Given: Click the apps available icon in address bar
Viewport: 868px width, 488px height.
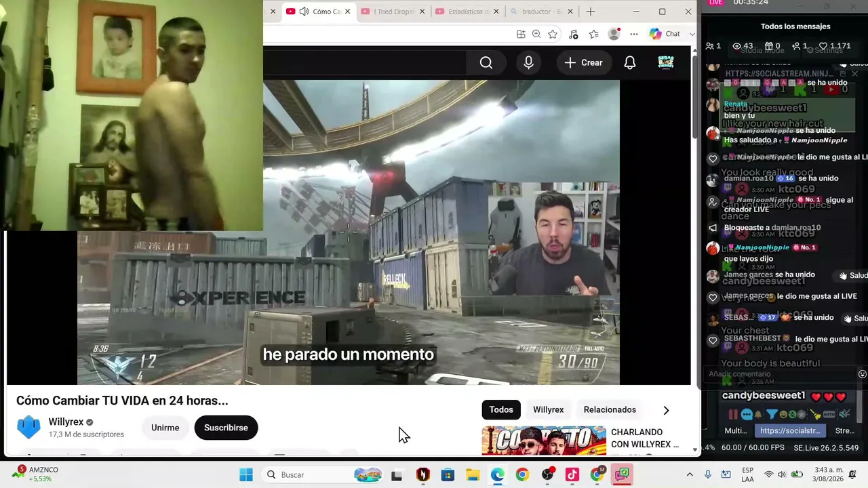Looking at the screenshot, I should [x=521, y=34].
